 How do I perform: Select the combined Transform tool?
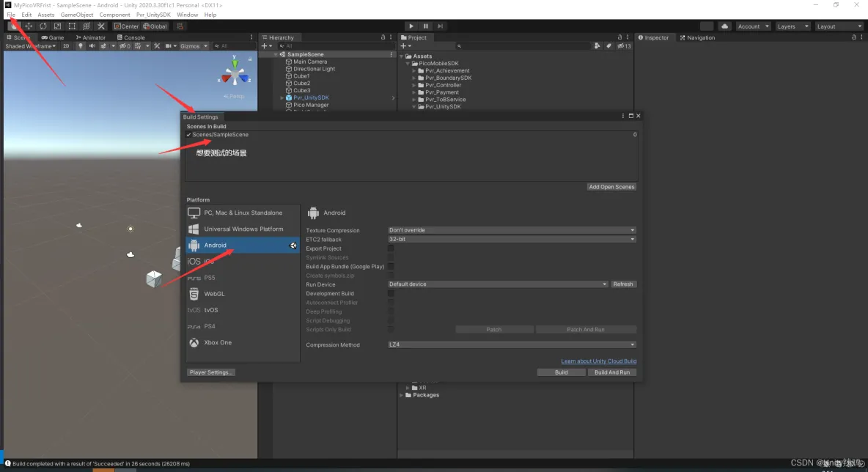point(87,26)
